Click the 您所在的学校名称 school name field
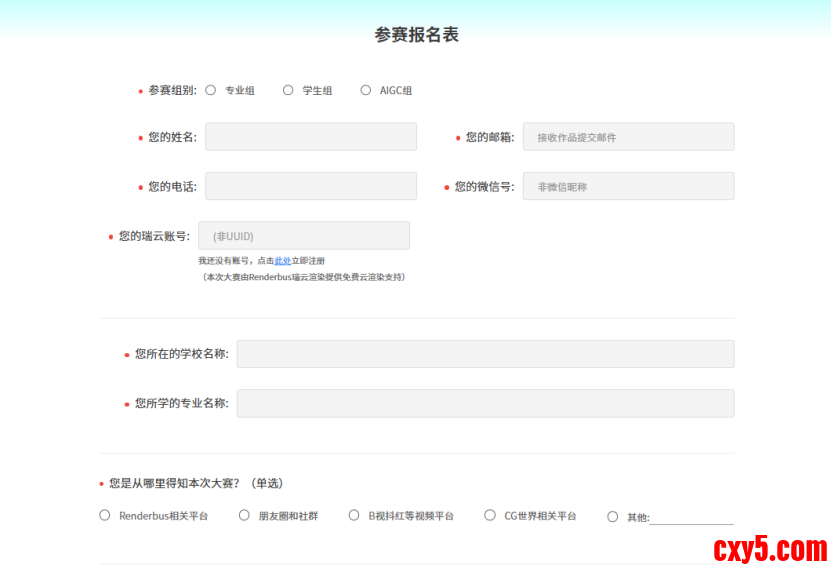This screenshot has height=569, width=832. [x=485, y=354]
